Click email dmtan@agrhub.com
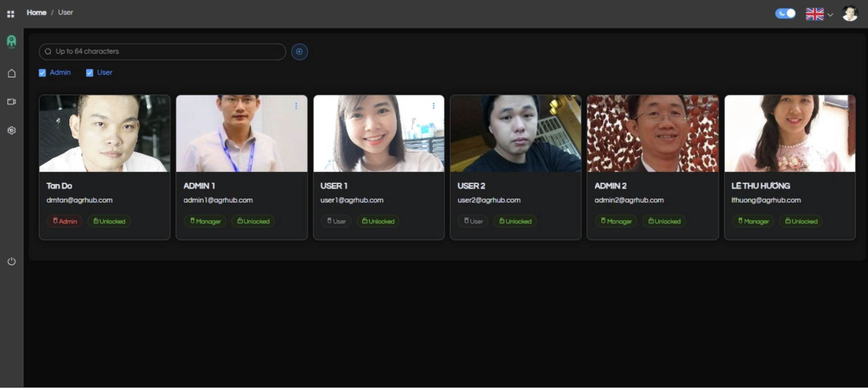The width and height of the screenshot is (868, 390). [79, 200]
